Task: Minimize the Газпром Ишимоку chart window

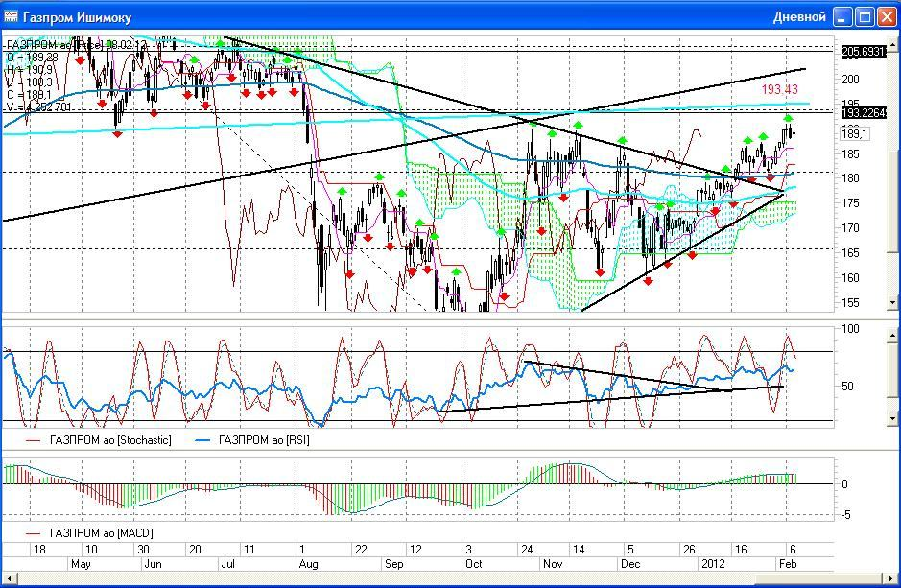Action: (x=843, y=16)
